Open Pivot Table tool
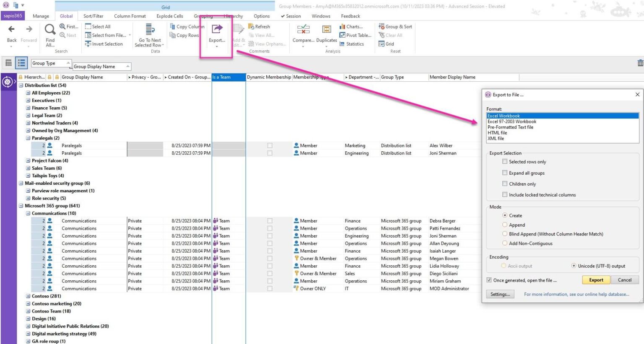Viewport: 644px width, 344px height. (355, 35)
